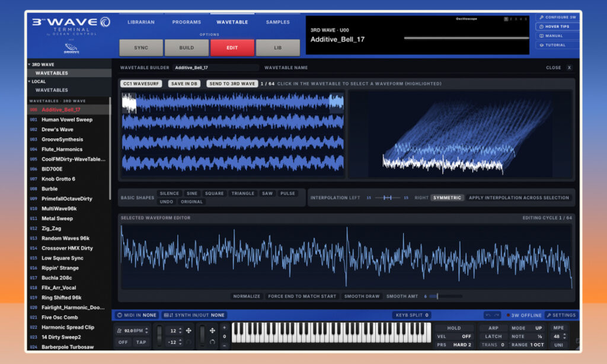Click the undo arrow icon
Image resolution: width=607 pixels, height=364 pixels.
pyautogui.click(x=488, y=315)
